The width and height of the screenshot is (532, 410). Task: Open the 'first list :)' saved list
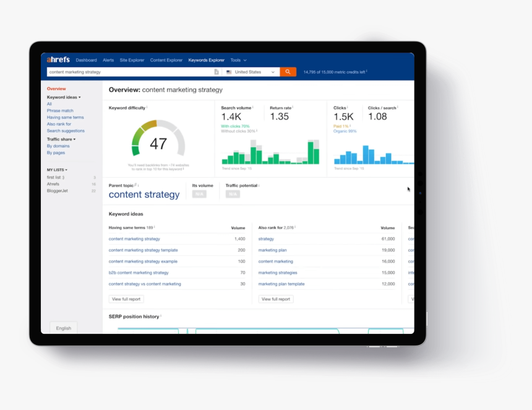coord(56,177)
